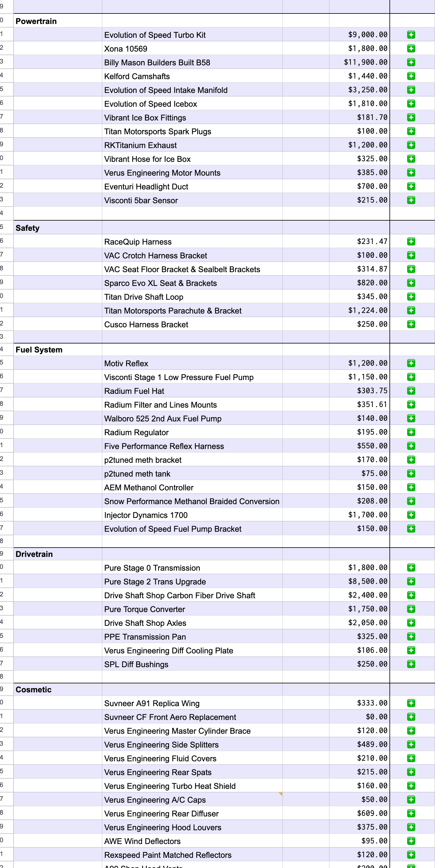This screenshot has height=868, width=435.
Task: Click green star icon for Pure Stage 0 Transmission
Action: 411,568
